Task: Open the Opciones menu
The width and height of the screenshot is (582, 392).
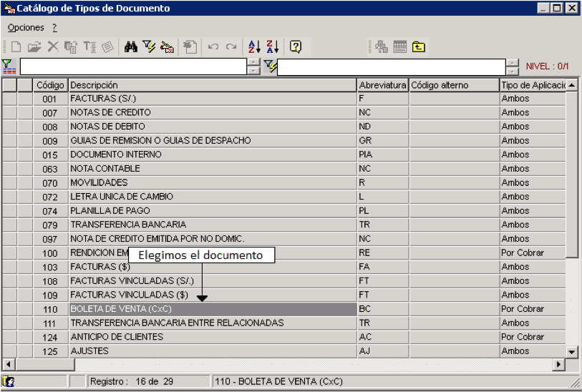Action: tap(26, 27)
